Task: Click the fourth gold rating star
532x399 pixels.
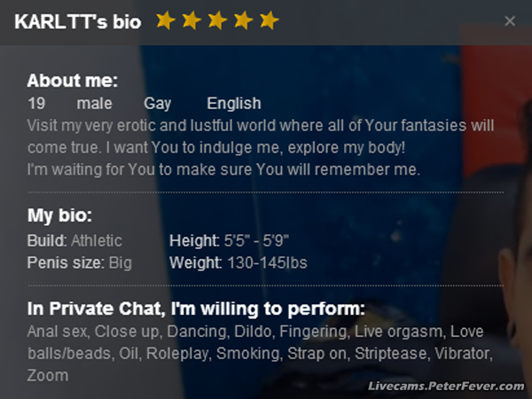Action: coord(243,20)
